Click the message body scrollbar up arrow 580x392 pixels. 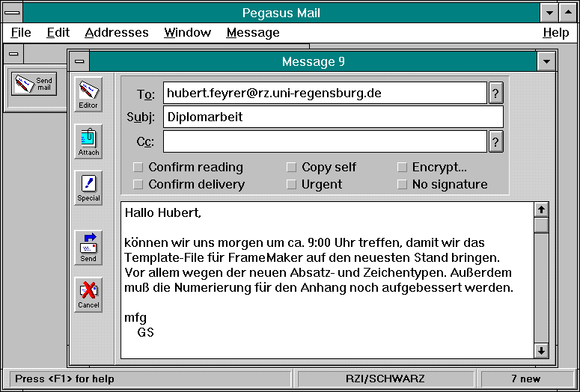coord(542,210)
